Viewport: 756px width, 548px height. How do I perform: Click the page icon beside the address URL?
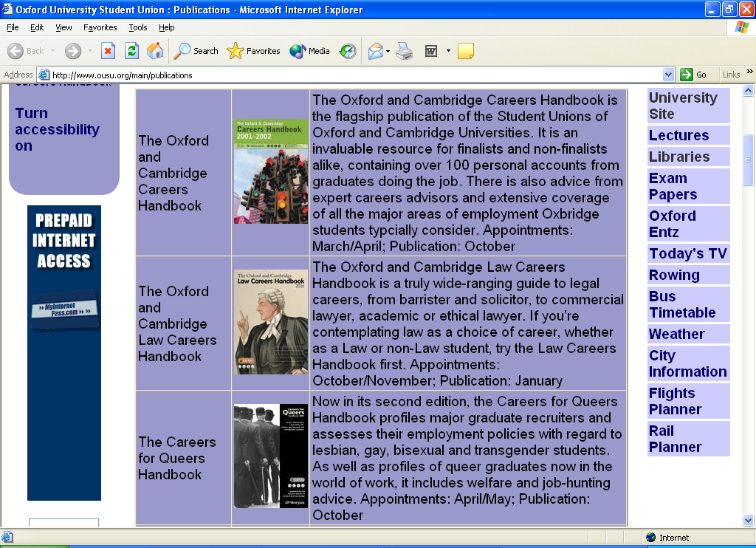[x=44, y=75]
